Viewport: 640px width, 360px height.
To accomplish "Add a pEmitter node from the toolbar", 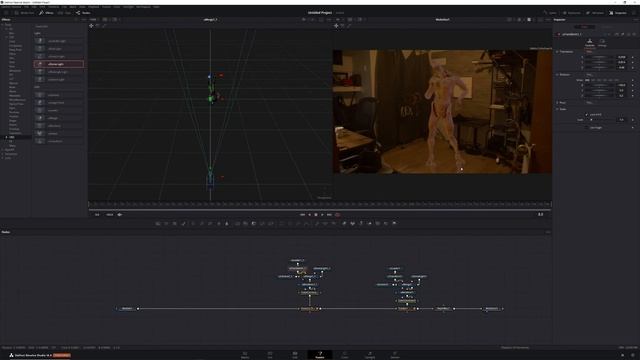I will coord(317,223).
